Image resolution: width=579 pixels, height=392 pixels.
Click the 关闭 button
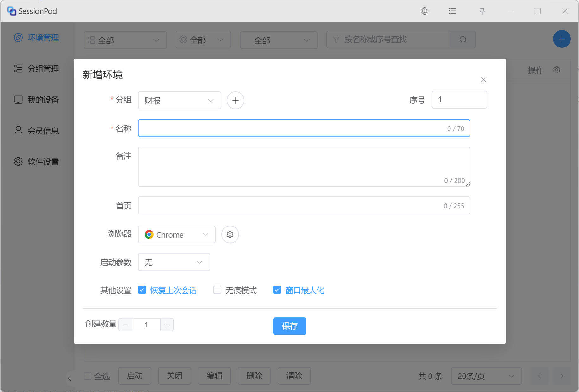(174, 376)
